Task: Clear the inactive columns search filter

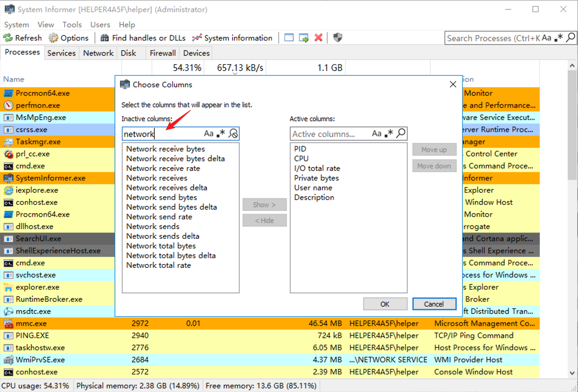Action: pyautogui.click(x=233, y=134)
